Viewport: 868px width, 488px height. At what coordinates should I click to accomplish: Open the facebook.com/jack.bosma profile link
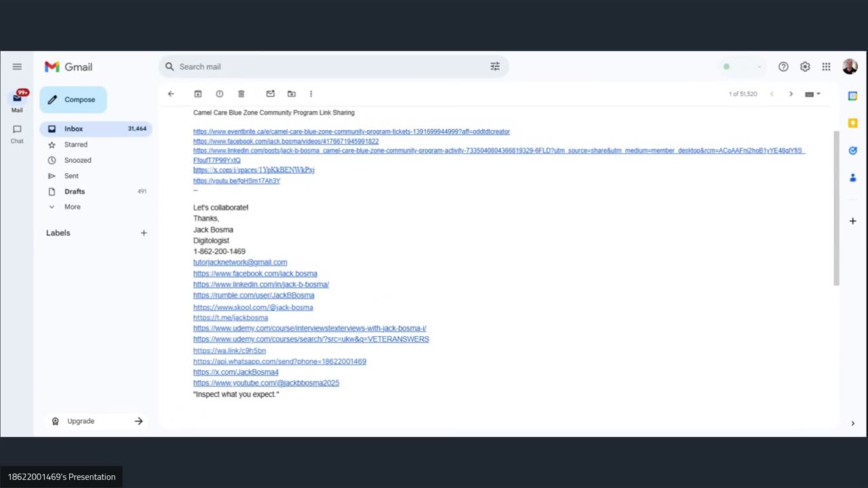[x=255, y=274]
